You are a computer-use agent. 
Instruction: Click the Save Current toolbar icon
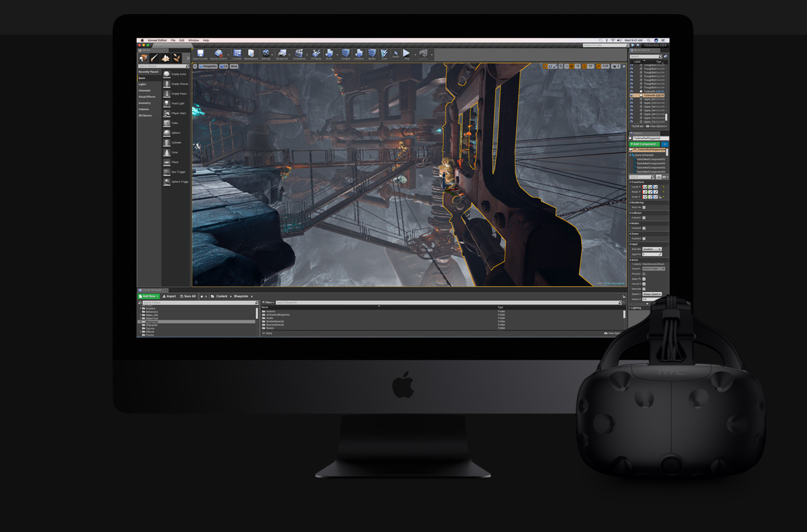pos(200,54)
